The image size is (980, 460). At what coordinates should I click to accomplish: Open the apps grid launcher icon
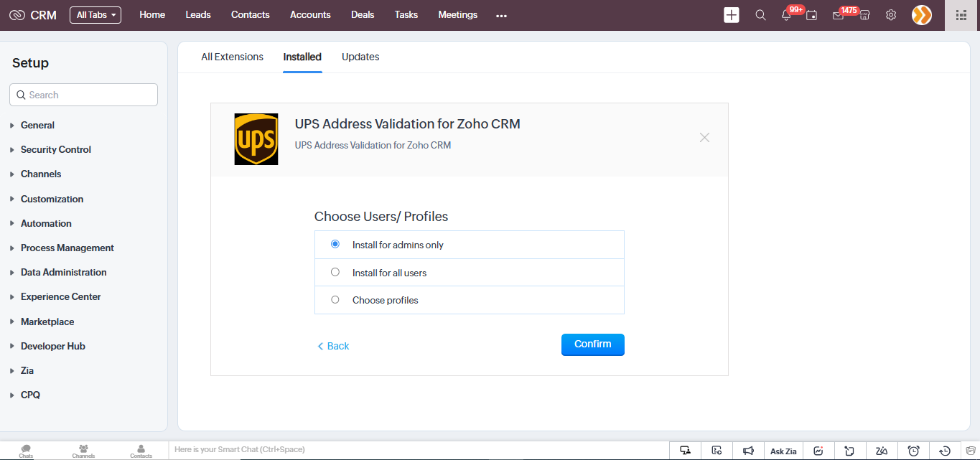click(x=961, y=15)
